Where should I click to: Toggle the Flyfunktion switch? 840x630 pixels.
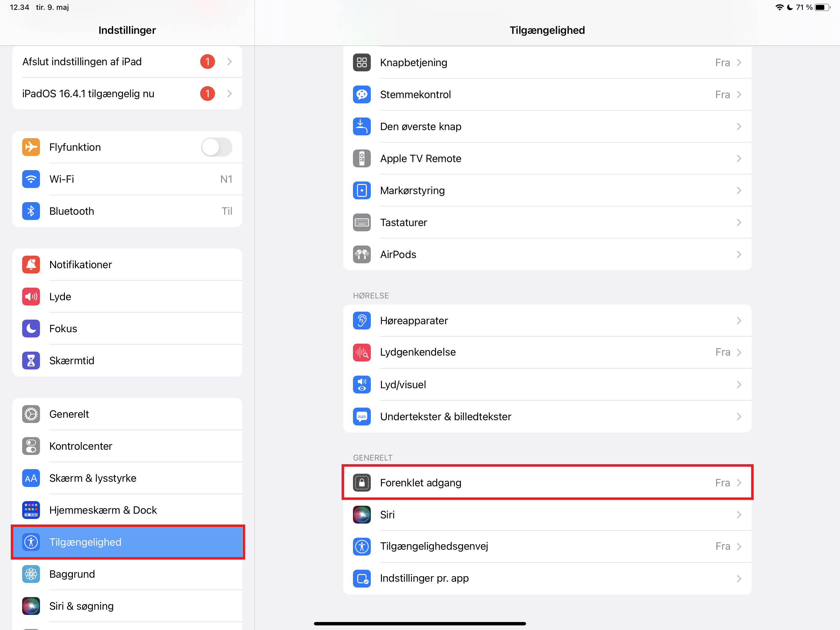click(x=216, y=147)
